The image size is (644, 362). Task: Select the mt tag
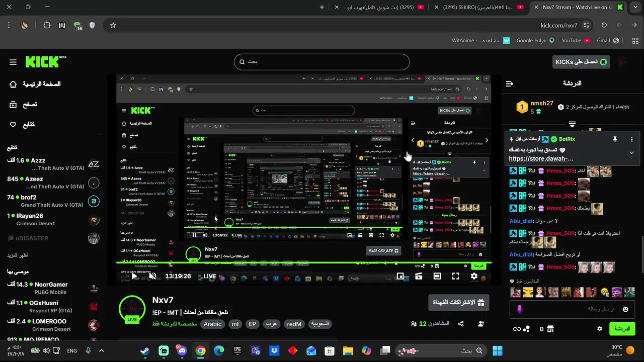coord(235,324)
